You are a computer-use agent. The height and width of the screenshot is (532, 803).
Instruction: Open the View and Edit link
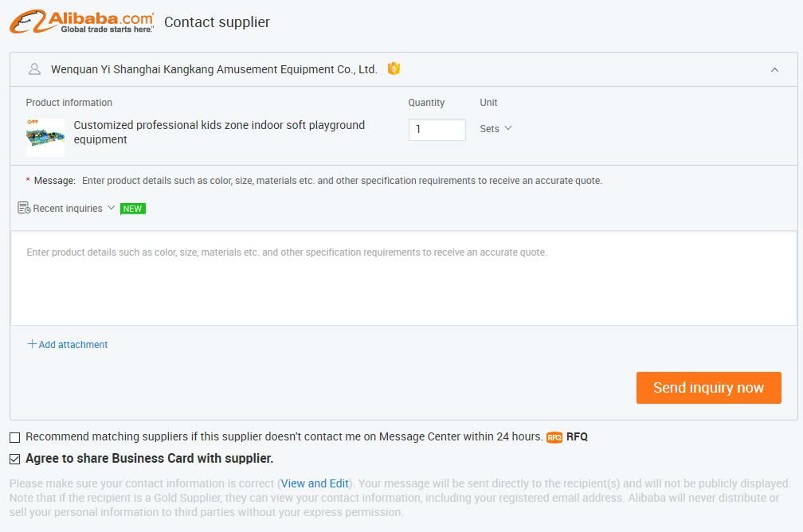[315, 483]
